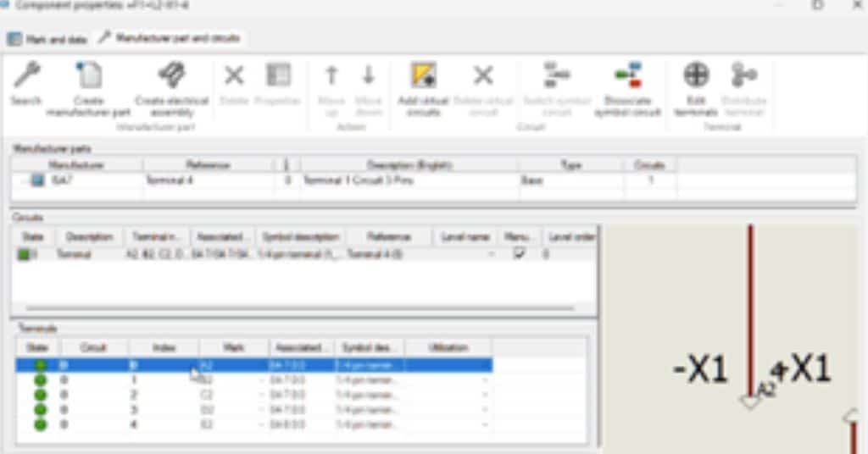Toggle the Manu... checkbox in the circuit row
The image size is (868, 454).
519,253
